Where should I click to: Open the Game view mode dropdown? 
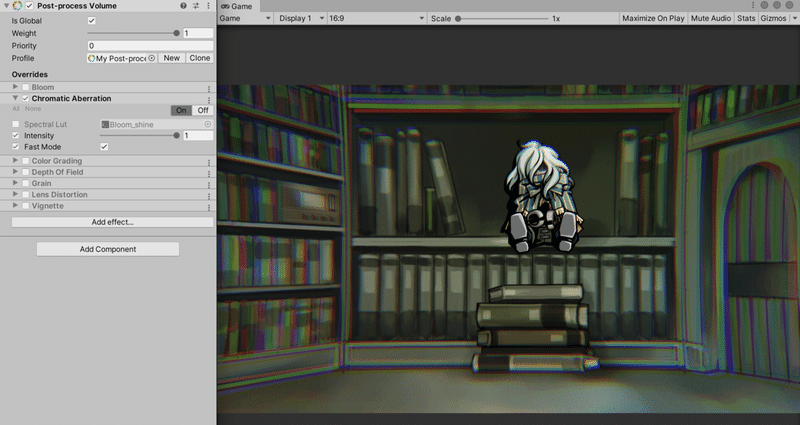pos(245,18)
